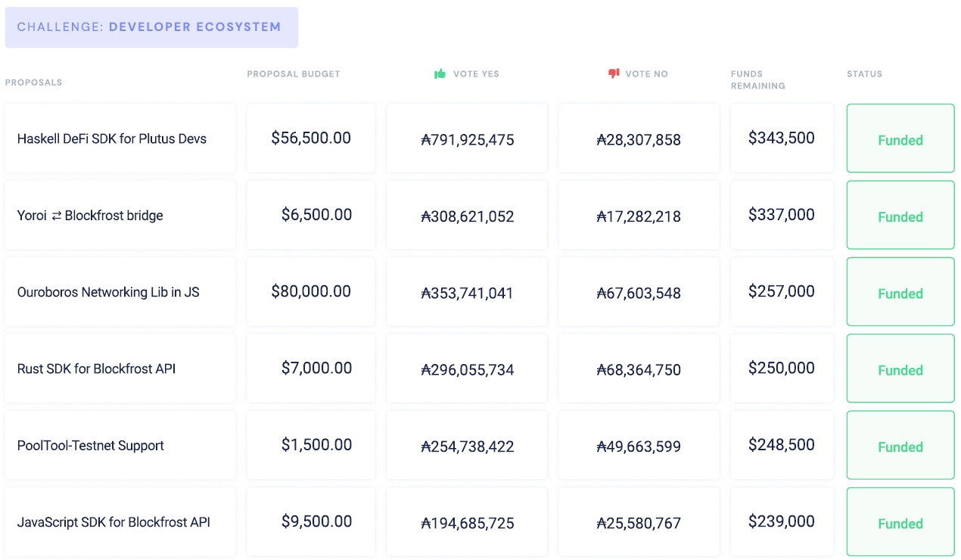Click the swap arrows icon in Yoroi Blockfrost bridge
This screenshot has height=560, width=961.
(x=57, y=216)
